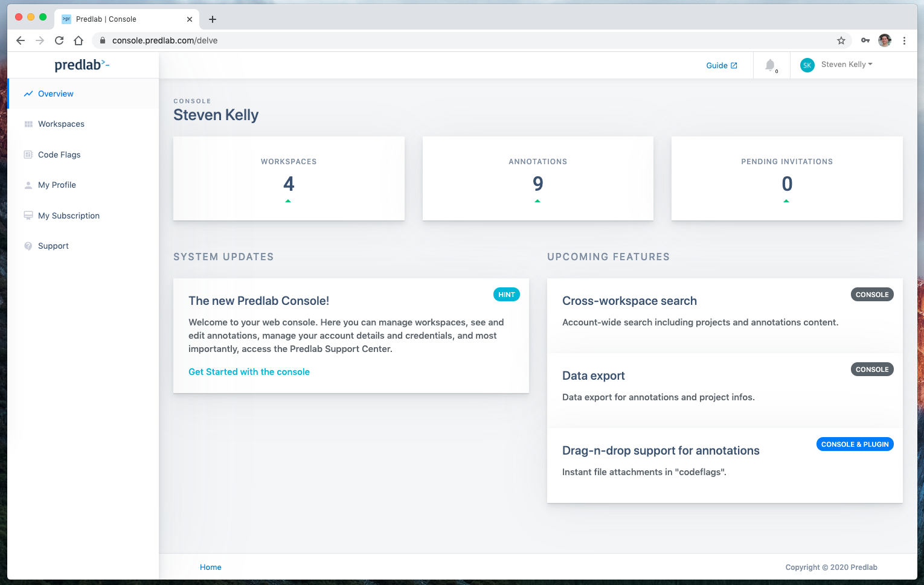This screenshot has height=585, width=924.
Task: Bookmark this page with the star
Action: (841, 40)
